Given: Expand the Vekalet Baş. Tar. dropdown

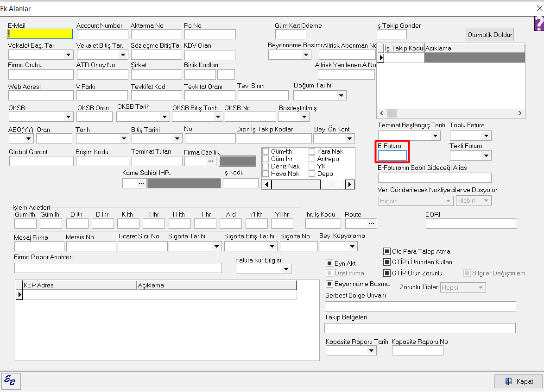Looking at the screenshot, I should [x=69, y=55].
